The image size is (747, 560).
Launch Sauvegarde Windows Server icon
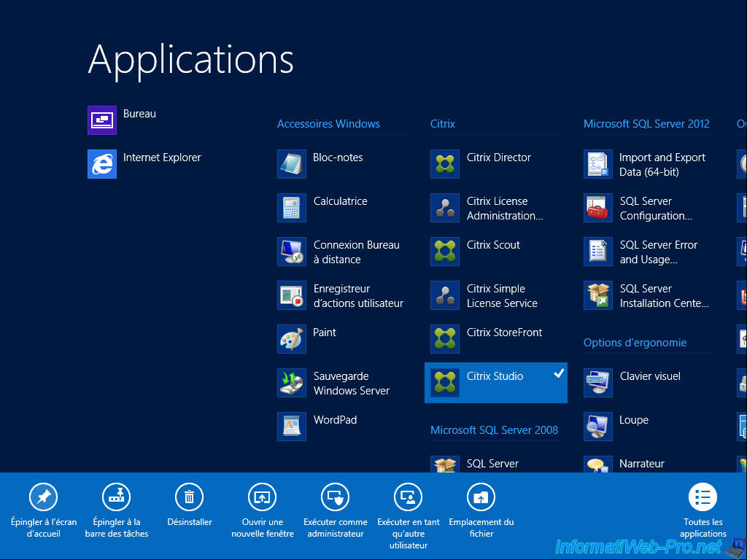[x=292, y=383]
